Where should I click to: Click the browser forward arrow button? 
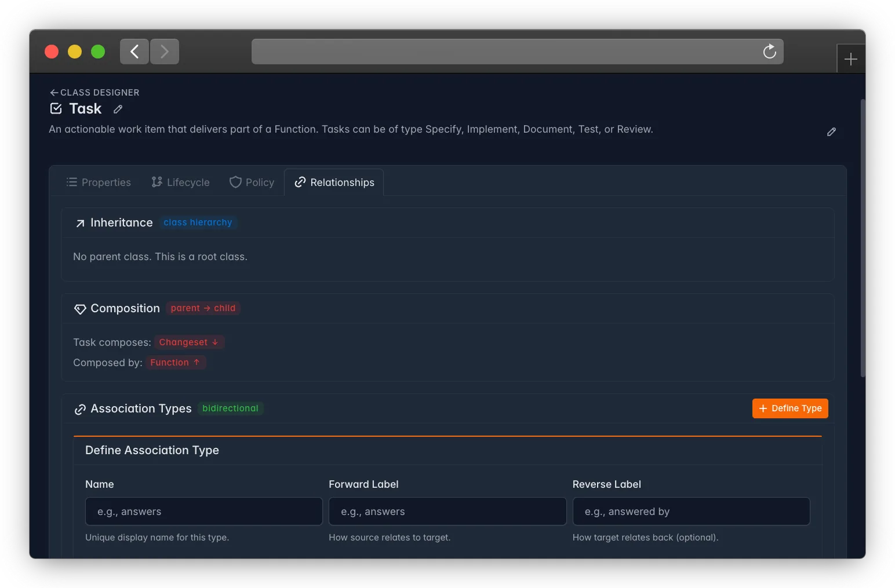tap(165, 52)
